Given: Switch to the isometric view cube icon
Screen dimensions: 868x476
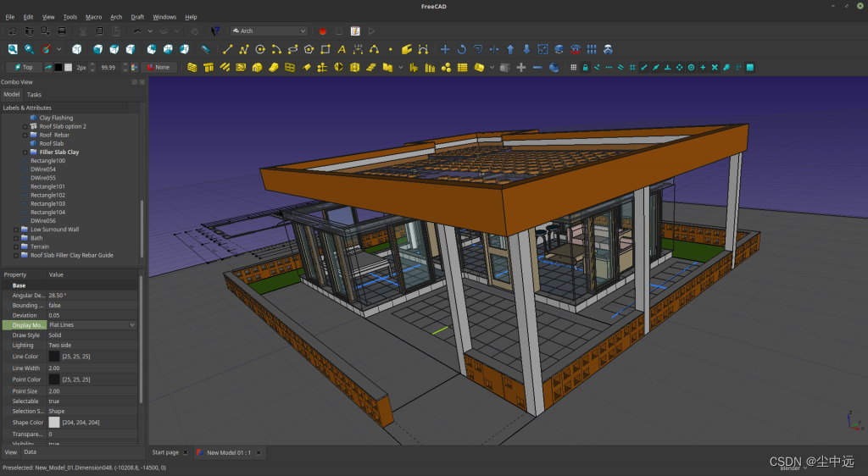Looking at the screenshot, I should tap(77, 49).
